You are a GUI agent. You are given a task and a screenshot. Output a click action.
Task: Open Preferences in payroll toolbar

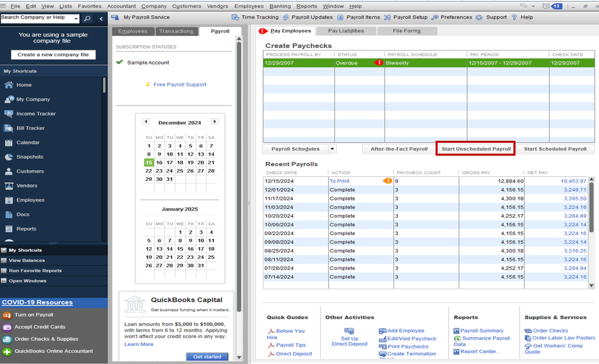pos(451,17)
